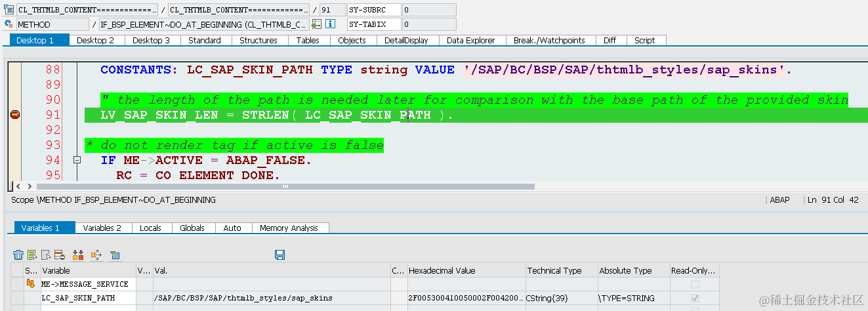Select the Locals tab

pyautogui.click(x=151, y=228)
